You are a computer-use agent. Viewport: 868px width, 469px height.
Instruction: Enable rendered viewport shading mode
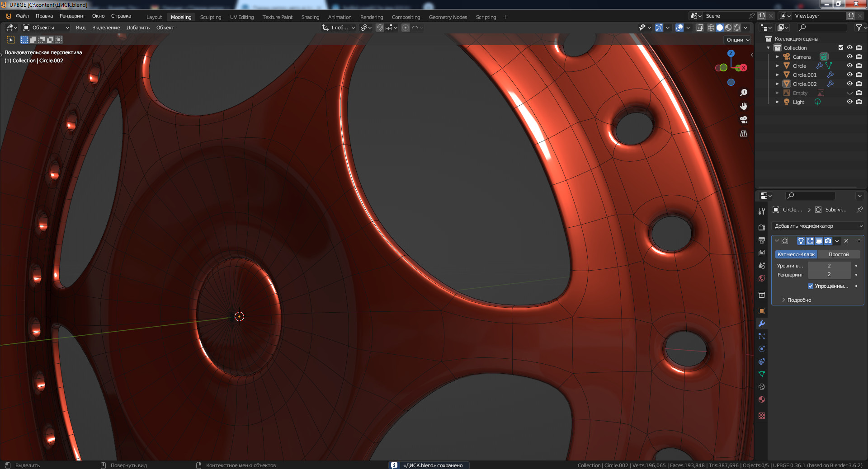pos(737,28)
